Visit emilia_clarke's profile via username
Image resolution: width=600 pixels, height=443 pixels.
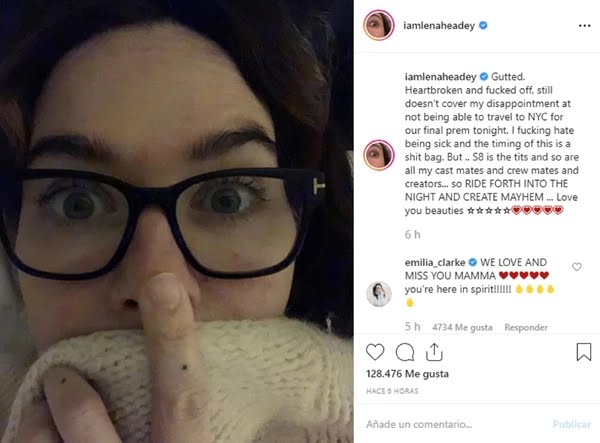pyautogui.click(x=435, y=263)
